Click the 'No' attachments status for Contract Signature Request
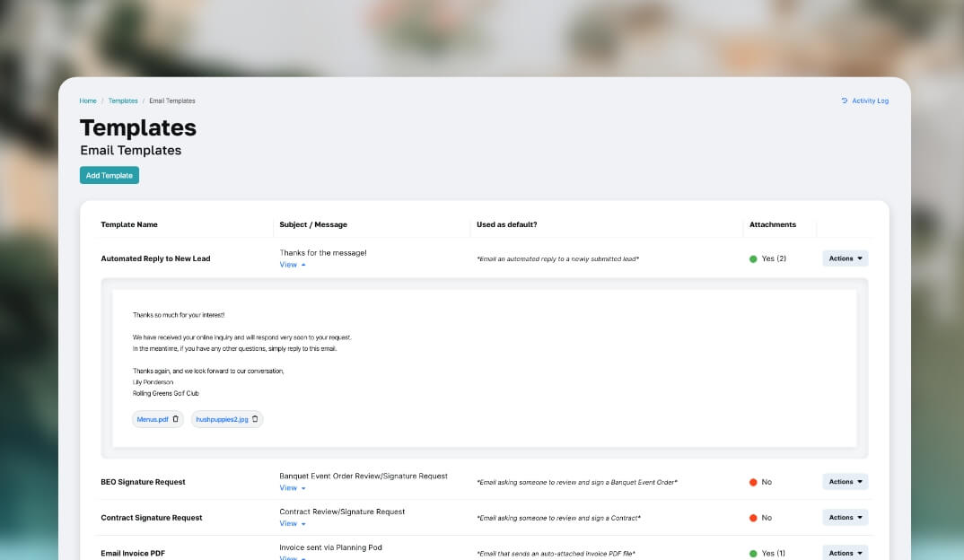The height and width of the screenshot is (560, 964). pos(760,518)
